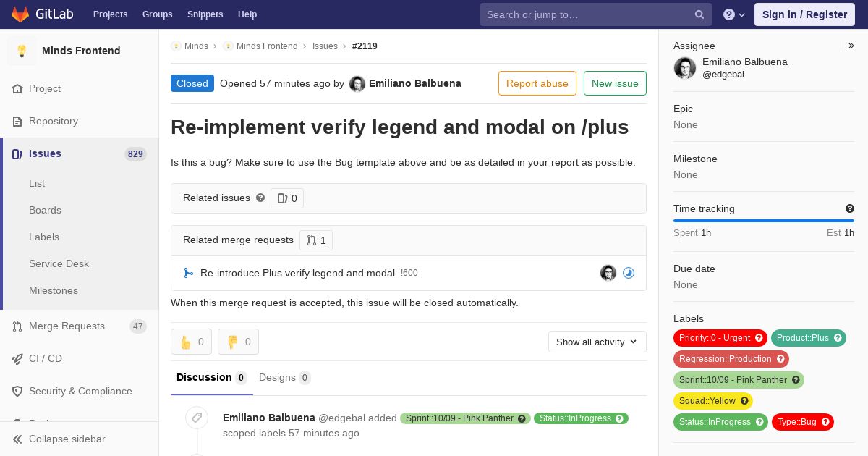Click the merge request pipeline status icon
The height and width of the screenshot is (456, 868).
629,273
